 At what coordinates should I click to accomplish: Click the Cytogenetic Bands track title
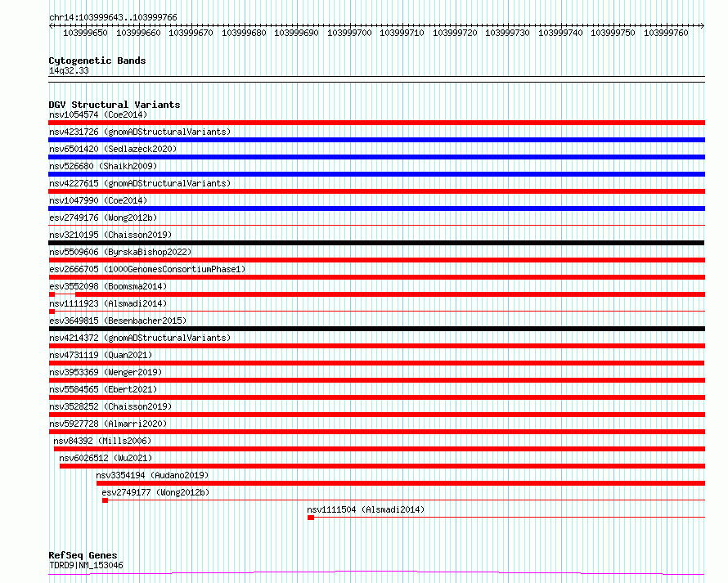(x=97, y=61)
